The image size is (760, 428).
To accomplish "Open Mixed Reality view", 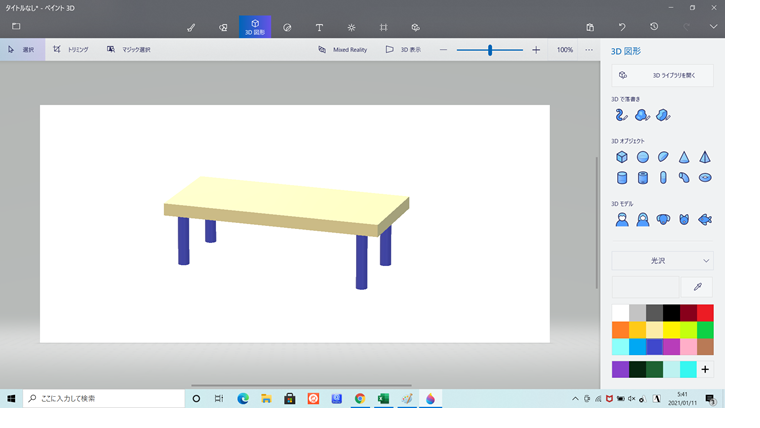I will coord(342,49).
